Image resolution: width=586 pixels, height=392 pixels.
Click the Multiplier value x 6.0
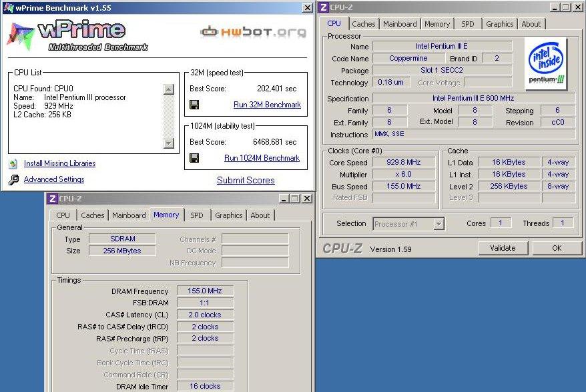404,175
